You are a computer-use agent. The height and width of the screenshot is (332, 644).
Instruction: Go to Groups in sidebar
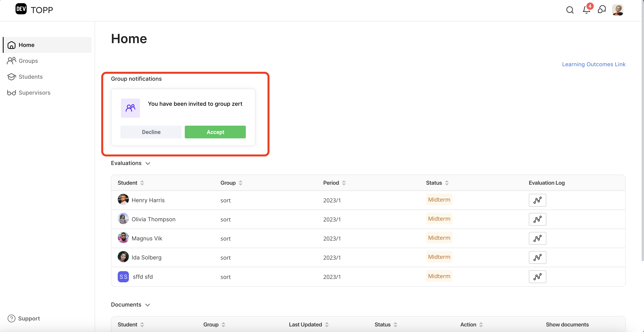coord(28,61)
